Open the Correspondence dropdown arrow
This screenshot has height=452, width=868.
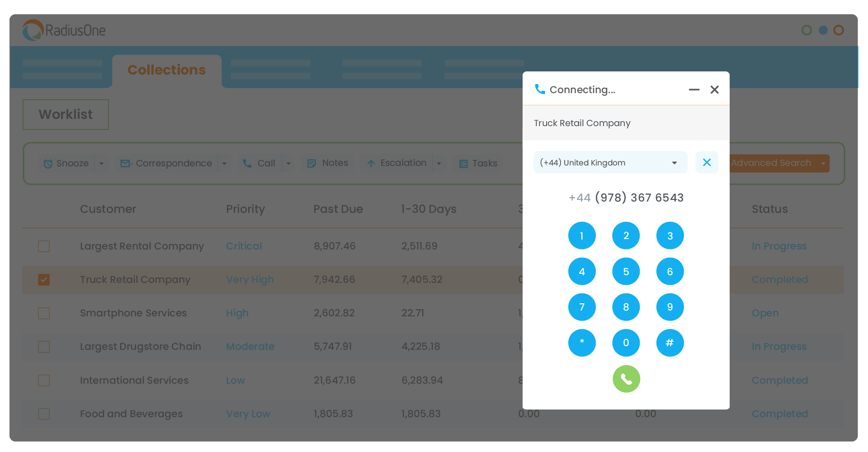click(x=224, y=163)
